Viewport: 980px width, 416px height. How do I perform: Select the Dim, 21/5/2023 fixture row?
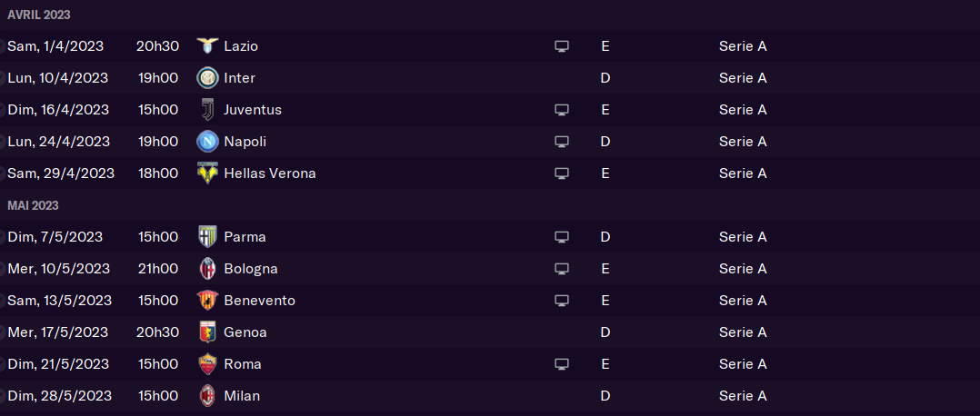pyautogui.click(x=490, y=363)
